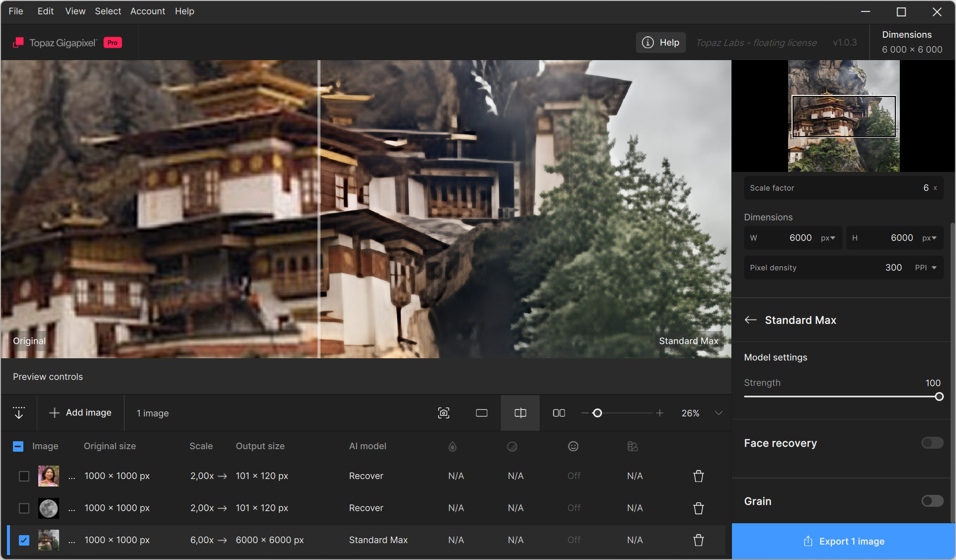Check the portrait image row checkbox

click(24, 476)
